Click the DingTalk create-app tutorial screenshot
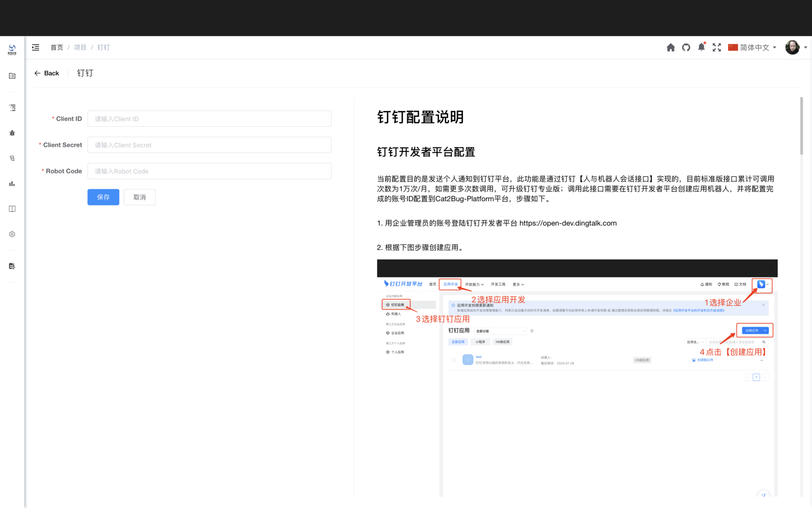The image size is (812, 508). pos(577,378)
